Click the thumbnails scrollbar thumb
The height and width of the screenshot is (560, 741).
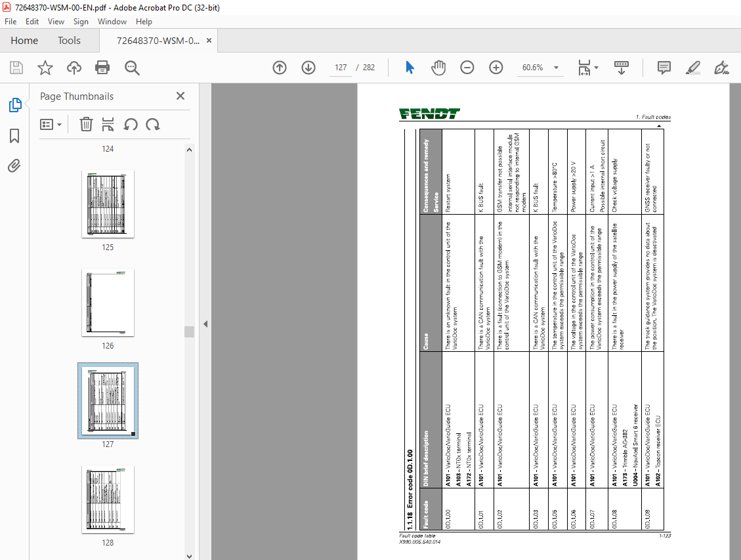pos(190,332)
